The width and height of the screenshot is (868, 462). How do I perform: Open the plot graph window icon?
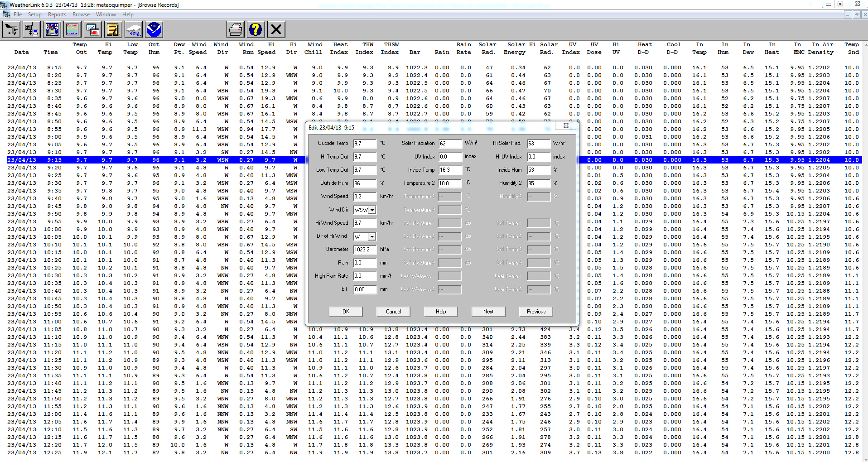point(72,29)
